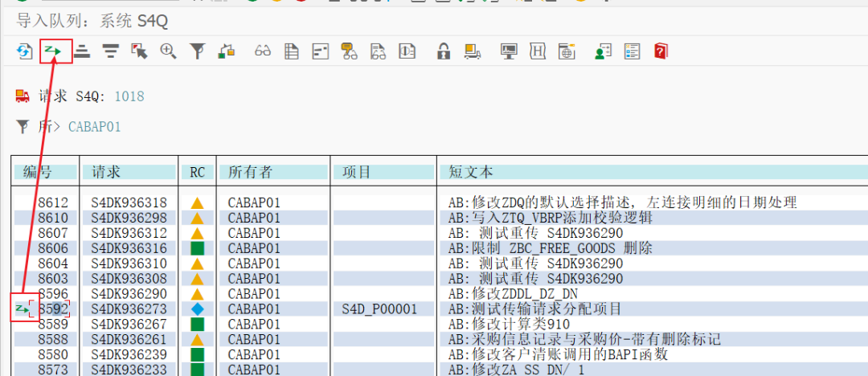Click the Gantt-style bars icon
The width and height of the screenshot is (868, 376).
click(321, 51)
